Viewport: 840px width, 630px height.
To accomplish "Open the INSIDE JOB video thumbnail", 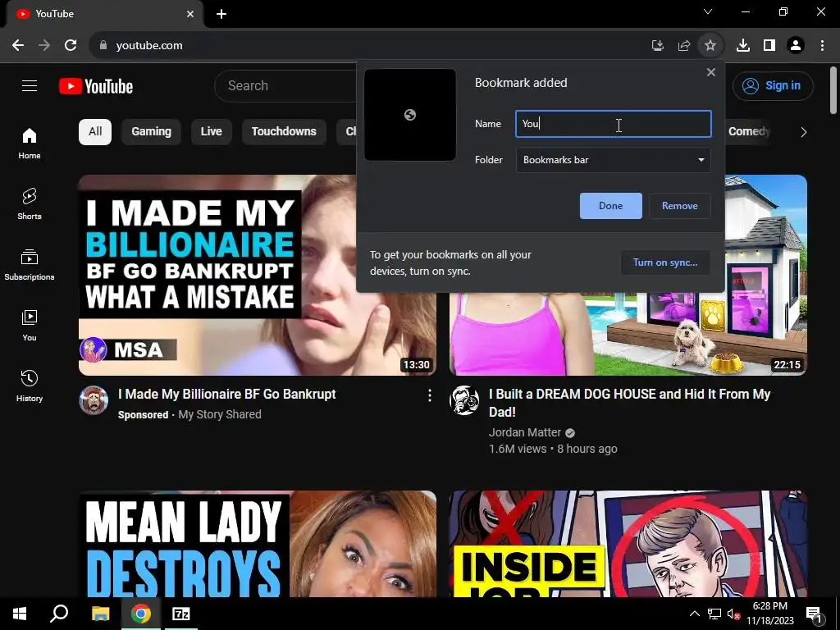I will click(x=628, y=543).
